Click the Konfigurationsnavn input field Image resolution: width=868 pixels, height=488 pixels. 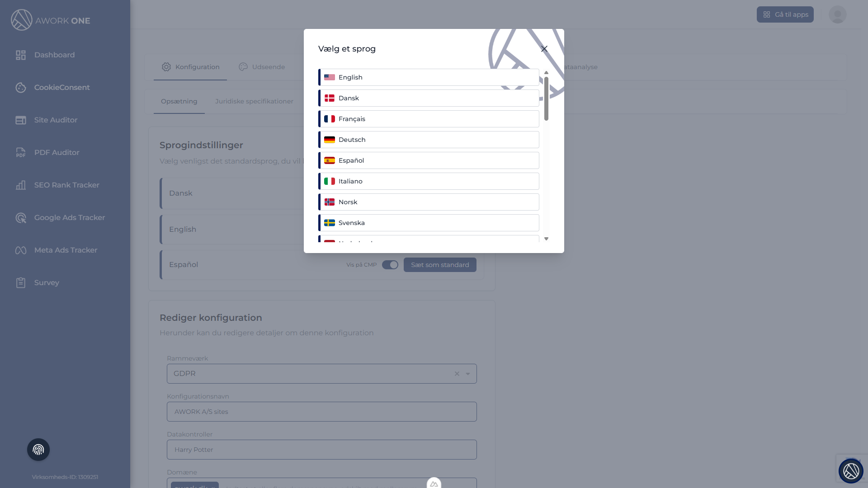tap(322, 412)
